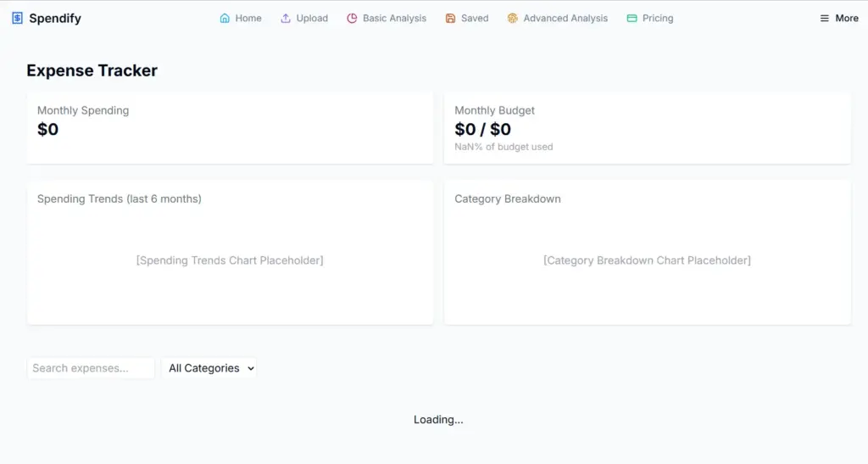Click the pie chart icon for Basic Analysis
Image resolution: width=868 pixels, height=464 pixels.
(352, 19)
